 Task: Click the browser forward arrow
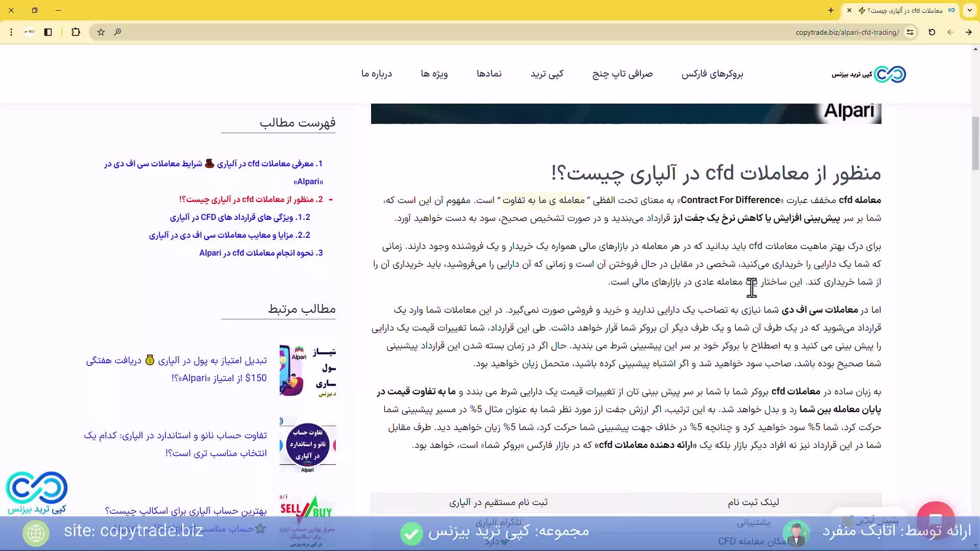[x=968, y=32]
